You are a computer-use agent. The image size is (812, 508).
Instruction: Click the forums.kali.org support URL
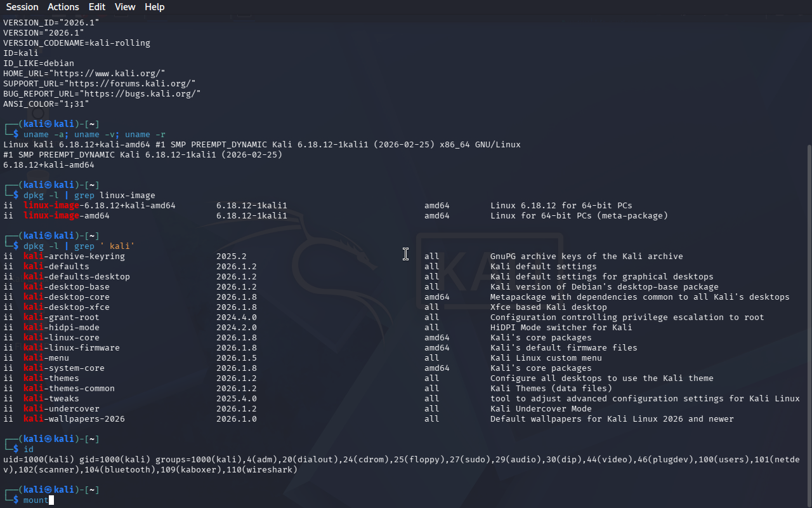(137, 84)
